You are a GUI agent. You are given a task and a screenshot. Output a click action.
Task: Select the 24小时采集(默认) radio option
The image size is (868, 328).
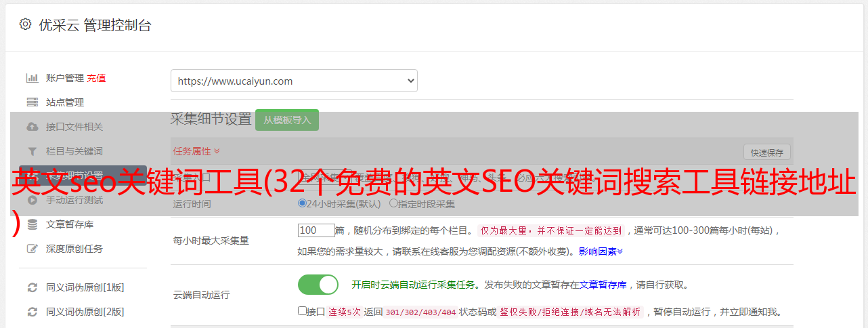(303, 203)
